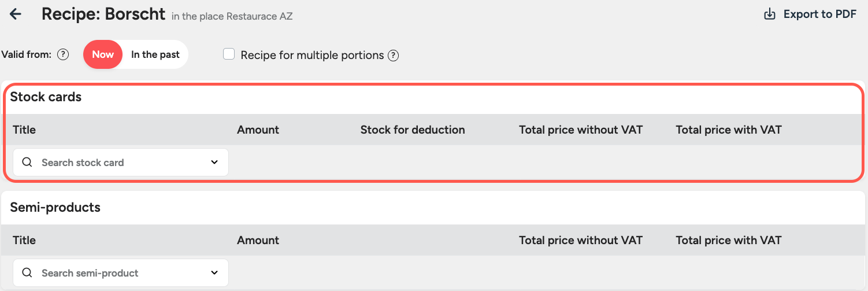This screenshot has height=291, width=868.
Task: Click the Export to PDF label
Action: point(819,14)
